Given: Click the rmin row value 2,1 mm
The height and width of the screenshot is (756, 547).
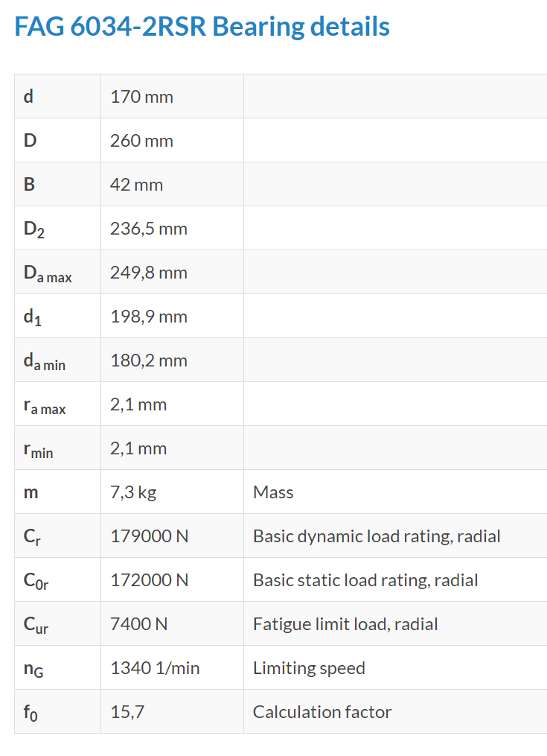Looking at the screenshot, I should tap(138, 448).
